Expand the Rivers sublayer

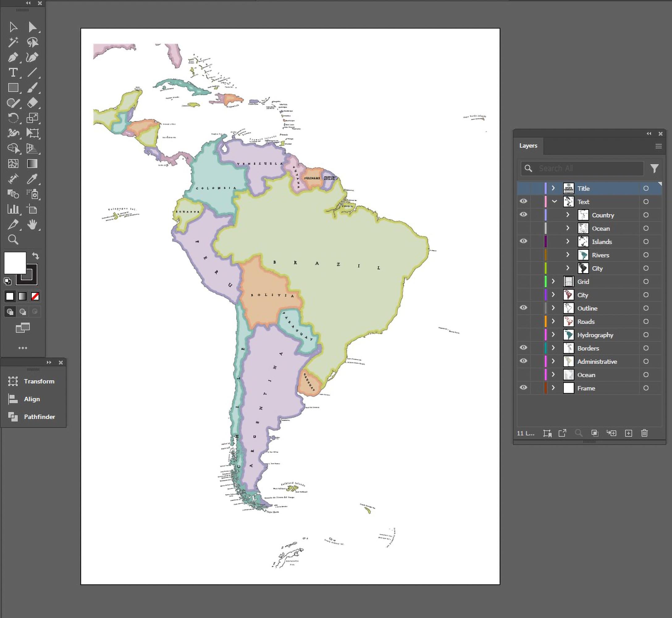click(x=568, y=255)
